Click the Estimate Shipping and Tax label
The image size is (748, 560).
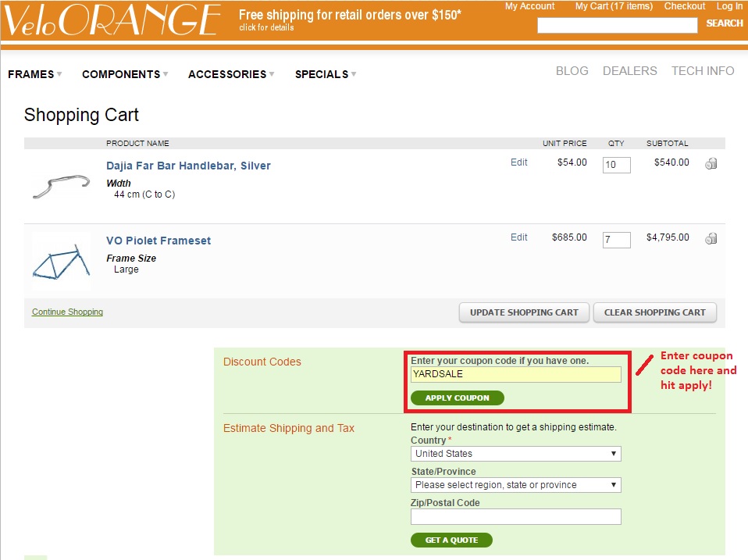tap(289, 428)
